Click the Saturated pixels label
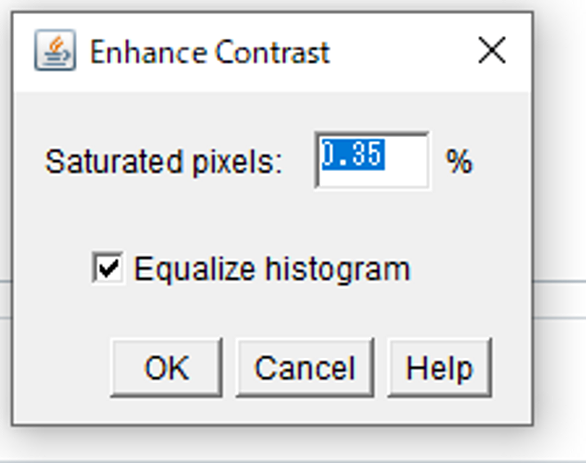This screenshot has height=463, width=586. (x=163, y=162)
